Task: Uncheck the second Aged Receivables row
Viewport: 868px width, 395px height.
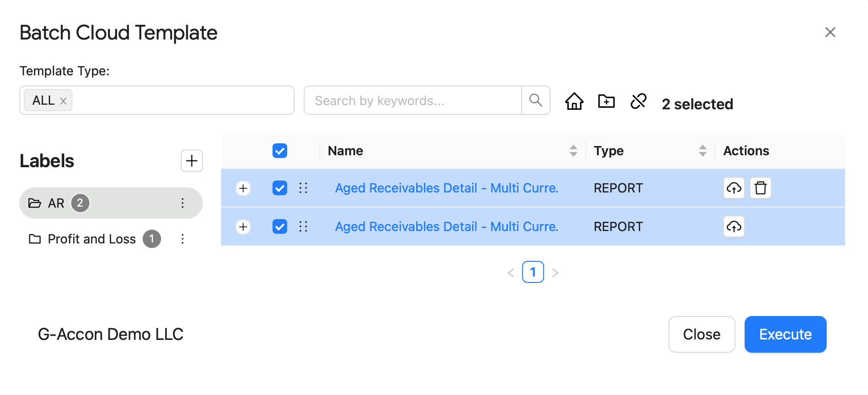Action: [279, 226]
